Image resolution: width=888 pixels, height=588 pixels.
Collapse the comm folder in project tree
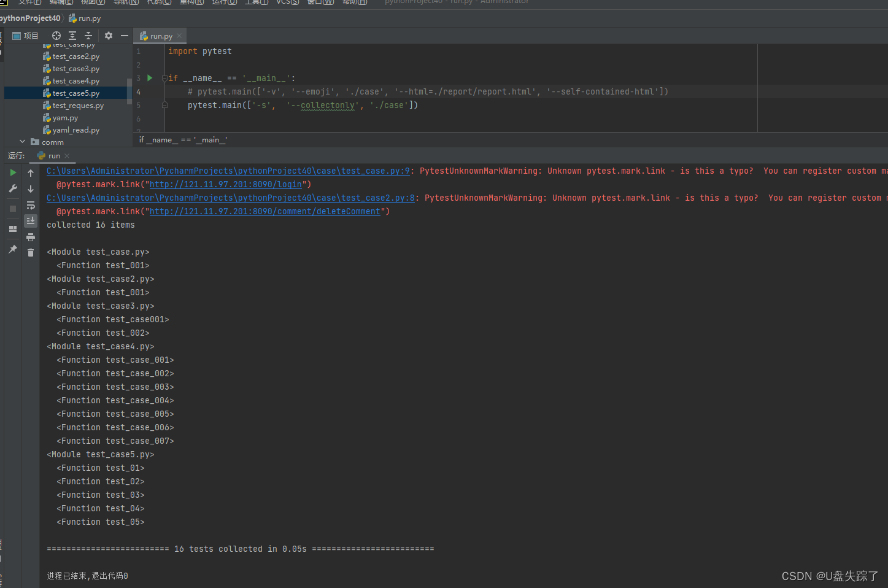(x=22, y=142)
